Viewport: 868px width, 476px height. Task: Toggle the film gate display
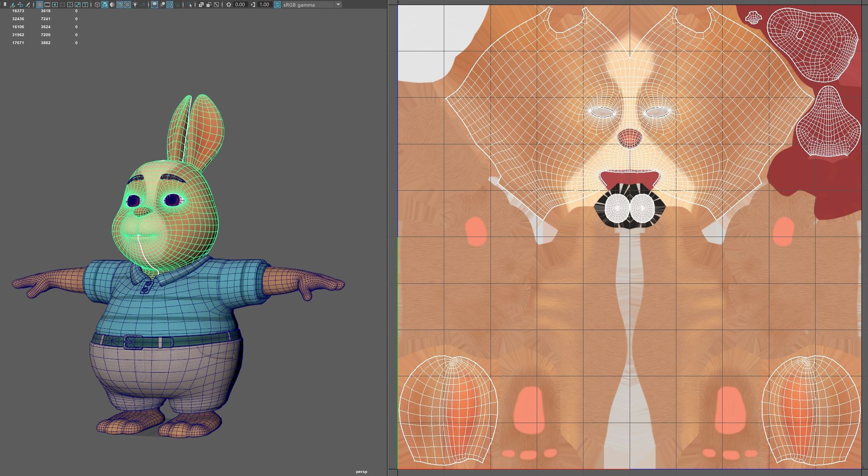click(x=47, y=5)
